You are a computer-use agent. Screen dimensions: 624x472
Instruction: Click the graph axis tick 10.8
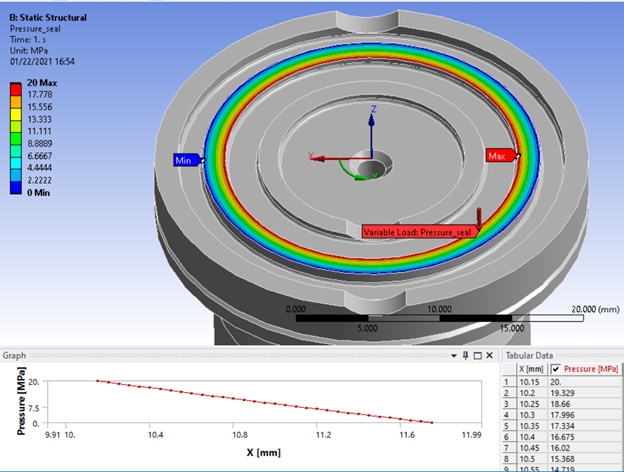[240, 435]
